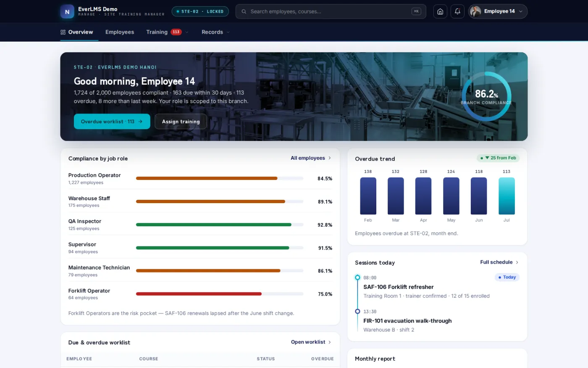Click the keyboard shortcut badge in the search box
Screen dimensions: 588x368
tap(416, 11)
